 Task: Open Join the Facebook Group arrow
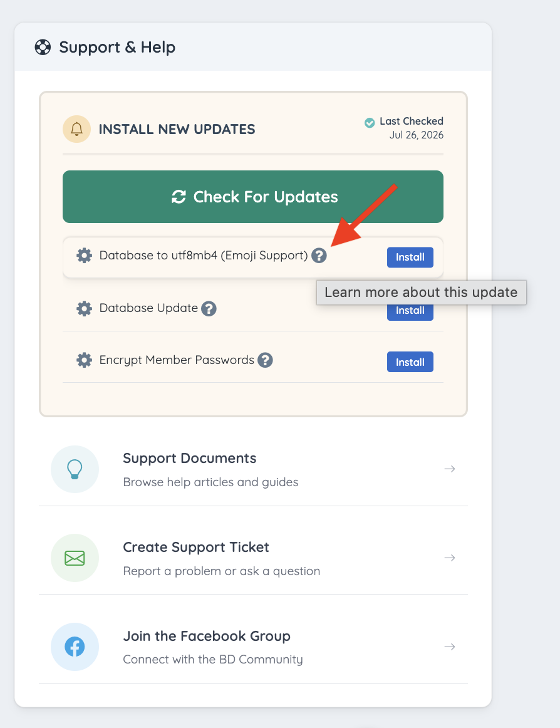[x=450, y=647]
